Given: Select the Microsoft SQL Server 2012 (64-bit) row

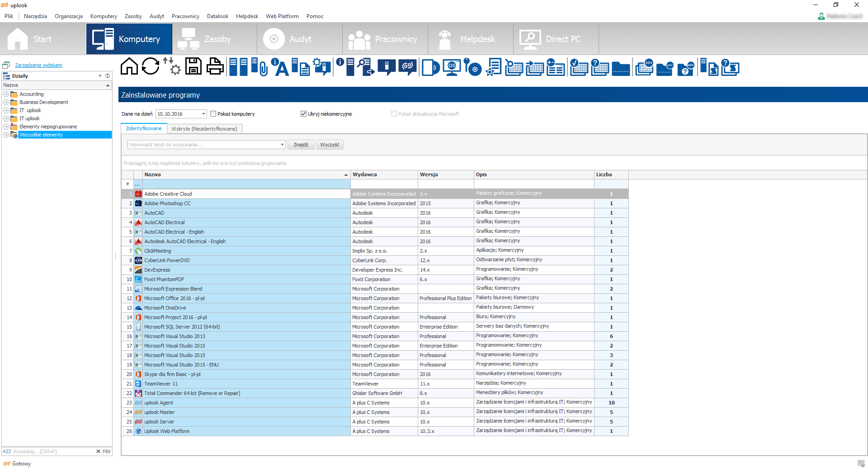Looking at the screenshot, I should (375, 327).
